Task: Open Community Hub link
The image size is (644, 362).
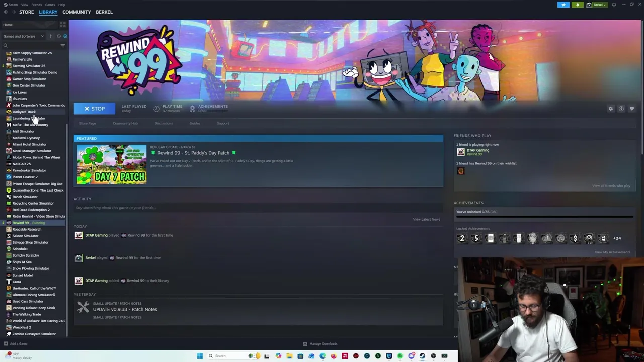Action: click(x=125, y=123)
